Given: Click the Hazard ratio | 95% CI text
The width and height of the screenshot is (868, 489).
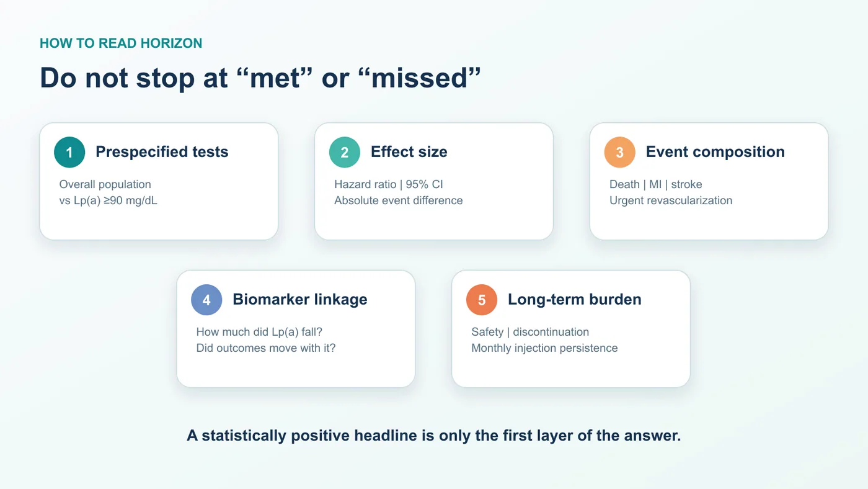Looking at the screenshot, I should (x=389, y=184).
